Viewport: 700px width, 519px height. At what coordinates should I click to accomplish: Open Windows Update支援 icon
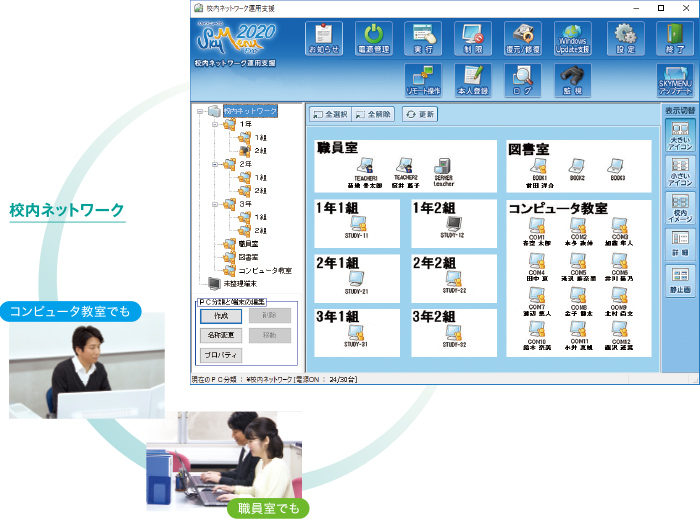573,38
